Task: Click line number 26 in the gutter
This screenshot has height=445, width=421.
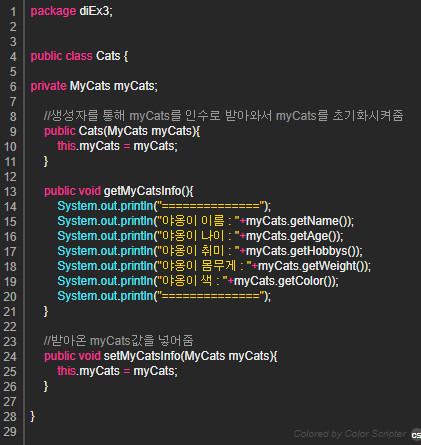Action: coord(10,387)
